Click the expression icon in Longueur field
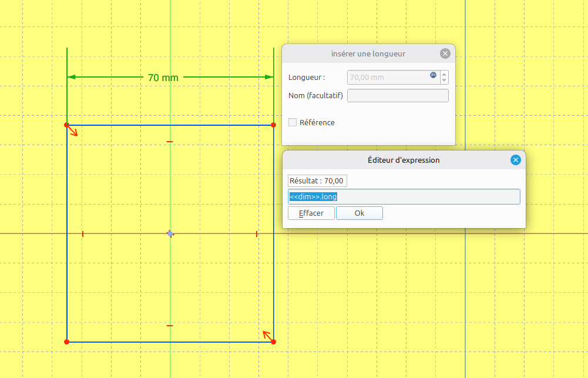Image resolution: width=588 pixels, height=378 pixels. point(434,75)
